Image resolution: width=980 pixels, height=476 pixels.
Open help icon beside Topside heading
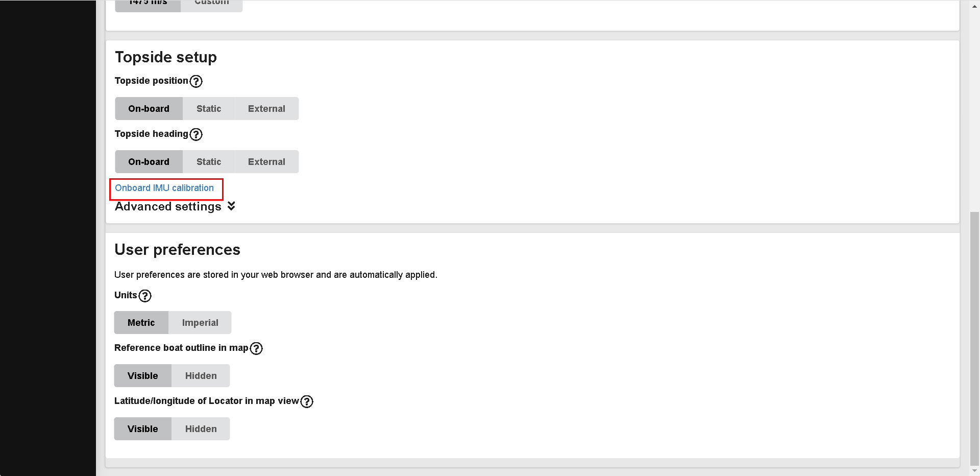(196, 134)
